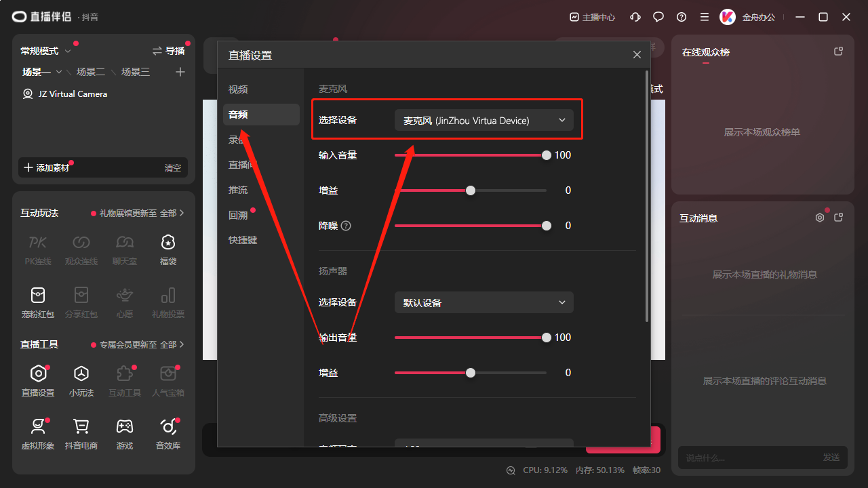Screen dimensions: 868x488
Task: Open speaker 默认设备 dropdown
Action: coord(484,302)
